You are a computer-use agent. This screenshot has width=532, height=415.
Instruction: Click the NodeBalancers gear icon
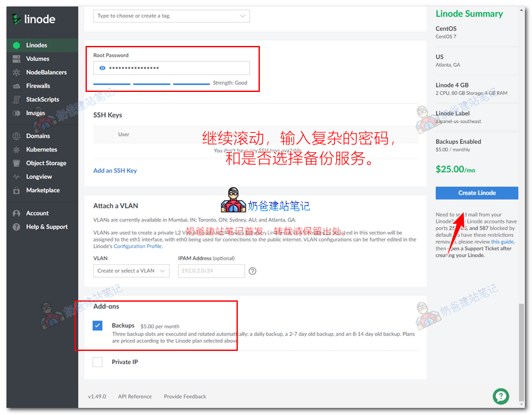pos(16,73)
